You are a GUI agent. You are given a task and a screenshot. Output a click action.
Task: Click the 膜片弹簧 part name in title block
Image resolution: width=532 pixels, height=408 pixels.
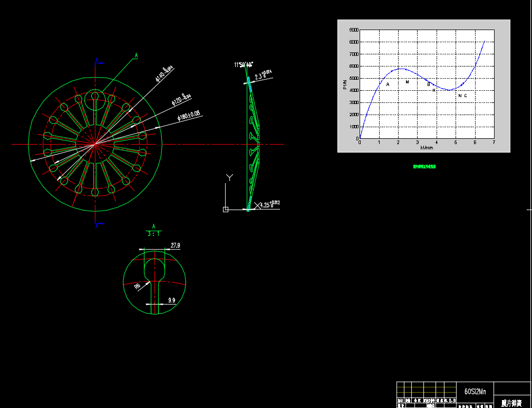point(511,403)
